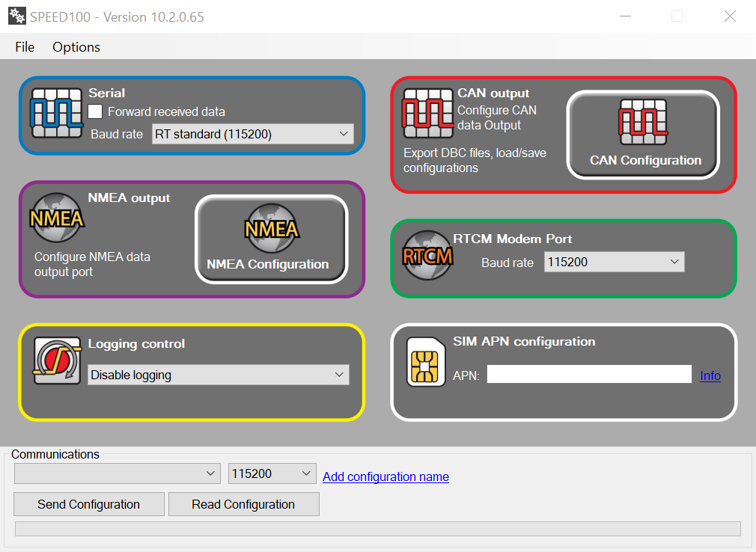This screenshot has width=756, height=552.
Task: Click the Add configuration name link
Action: (385, 476)
